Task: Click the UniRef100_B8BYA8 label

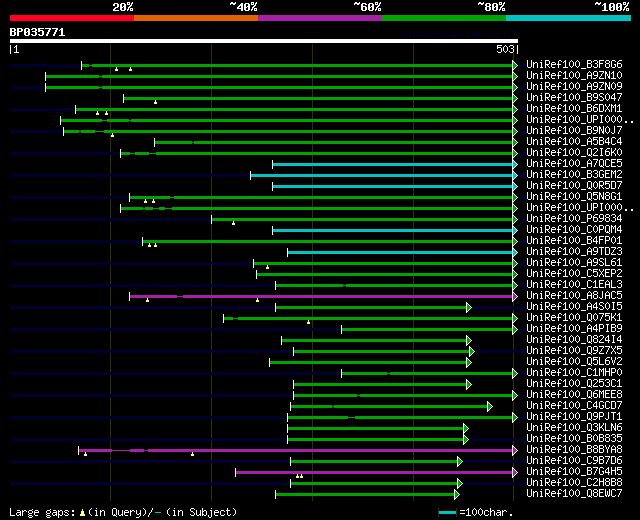Action: (574, 450)
